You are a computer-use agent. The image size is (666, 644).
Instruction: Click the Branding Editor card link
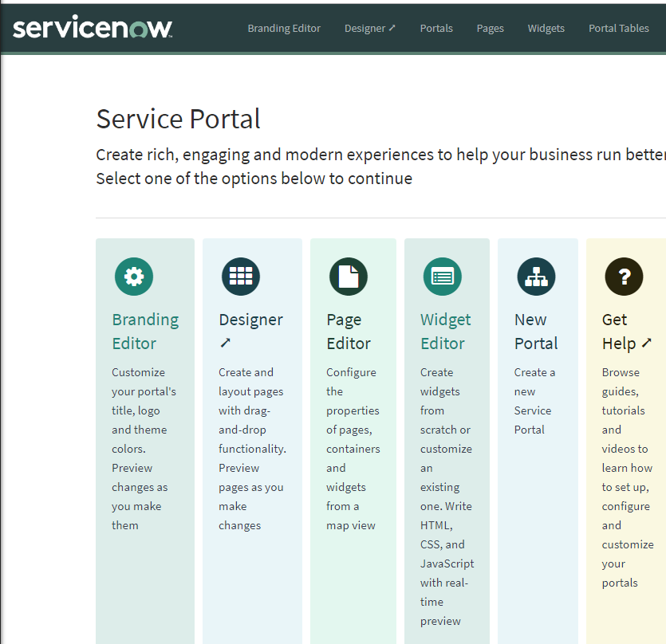(145, 329)
